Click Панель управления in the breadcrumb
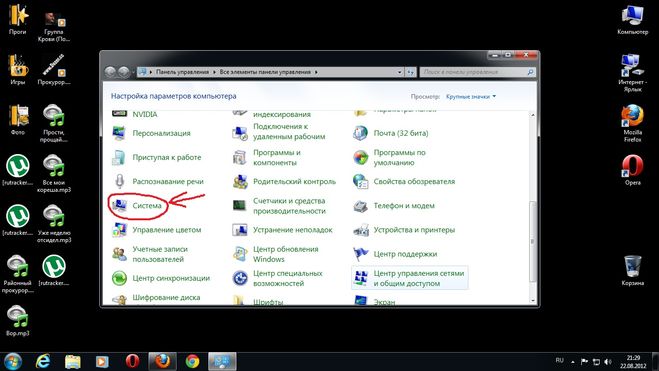The height and width of the screenshot is (371, 659). (182, 72)
